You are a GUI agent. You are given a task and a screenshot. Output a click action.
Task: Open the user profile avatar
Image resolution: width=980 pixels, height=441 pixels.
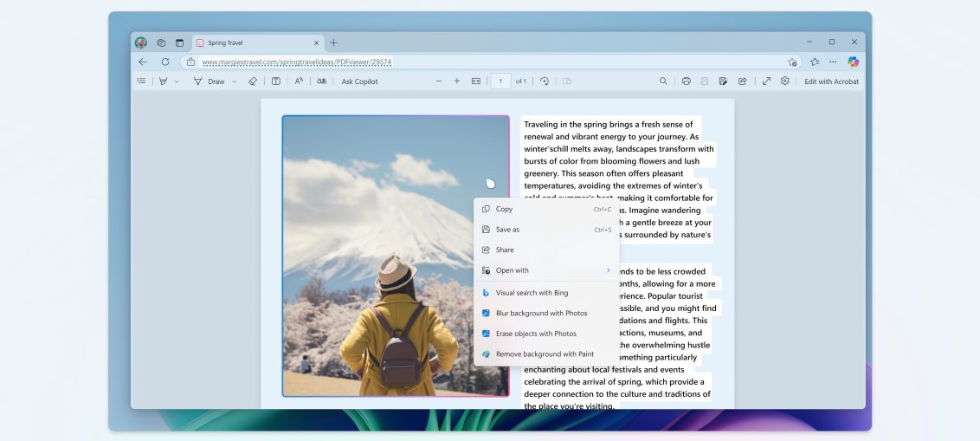(140, 42)
